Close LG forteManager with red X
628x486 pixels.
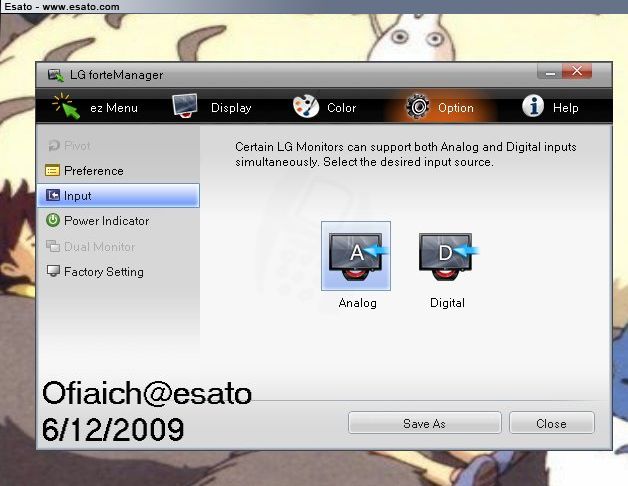(x=577, y=71)
